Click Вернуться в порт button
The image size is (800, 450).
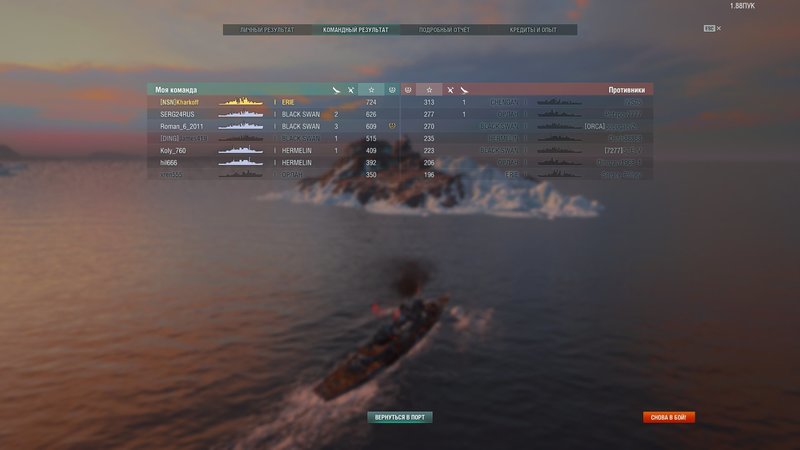pos(400,417)
